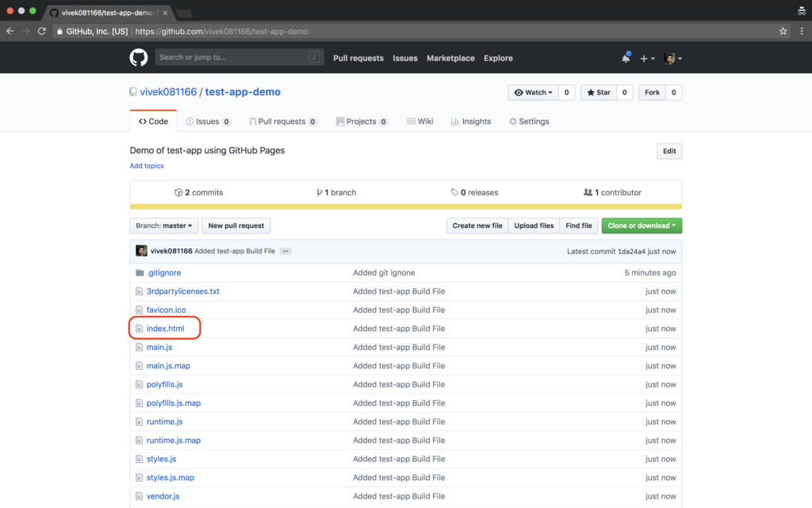Screen dimensions: 812x508
Task: Click Create new file button
Action: tap(477, 225)
